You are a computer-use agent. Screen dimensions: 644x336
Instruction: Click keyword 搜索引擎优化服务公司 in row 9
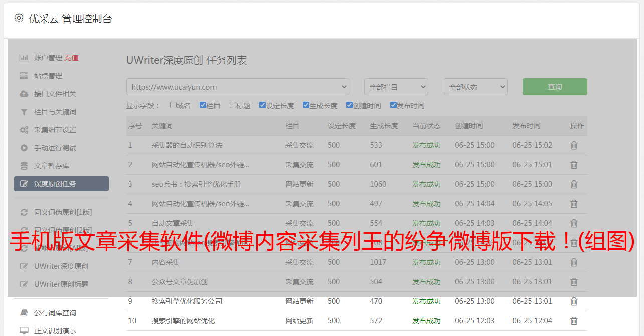pyautogui.click(x=187, y=301)
